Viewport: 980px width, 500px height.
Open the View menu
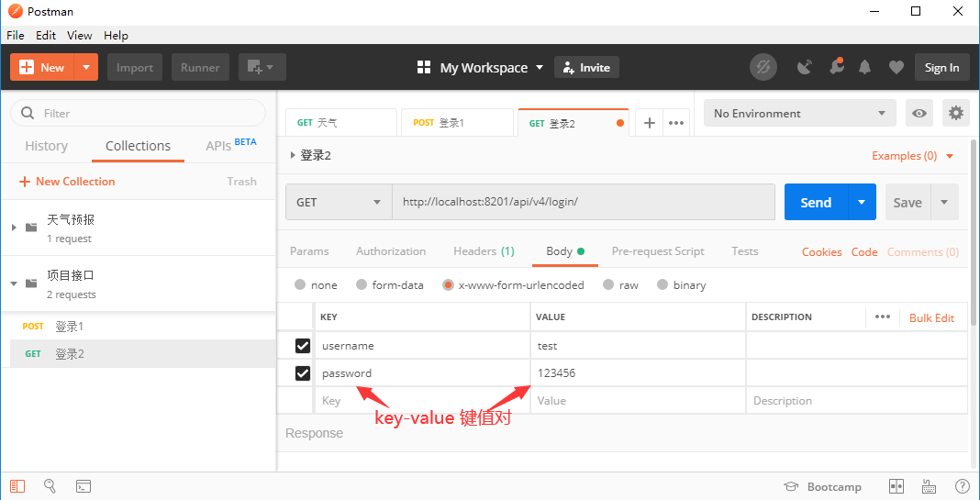tap(80, 35)
